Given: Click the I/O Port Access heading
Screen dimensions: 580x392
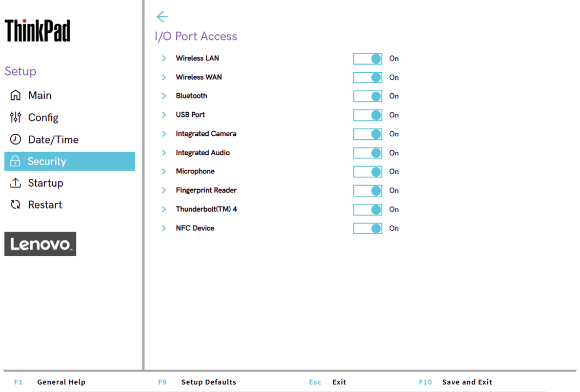Looking at the screenshot, I should 196,36.
